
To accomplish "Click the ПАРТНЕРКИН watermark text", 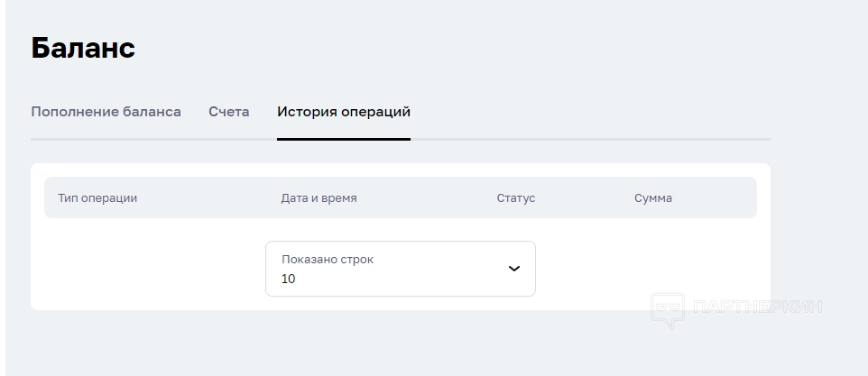I will click(x=756, y=307).
